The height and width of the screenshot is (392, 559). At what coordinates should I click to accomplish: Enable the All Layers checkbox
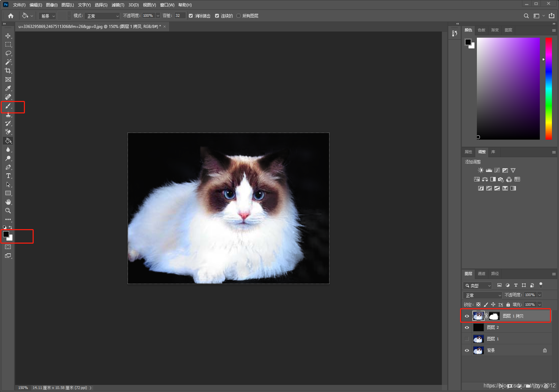click(239, 16)
